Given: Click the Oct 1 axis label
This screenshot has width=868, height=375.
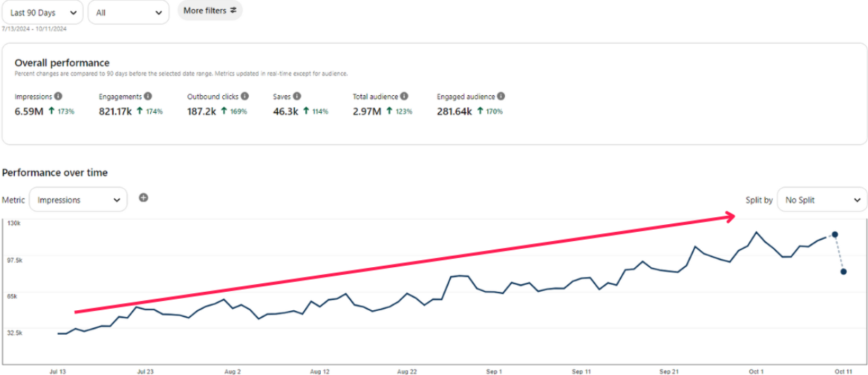Looking at the screenshot, I should (757, 371).
